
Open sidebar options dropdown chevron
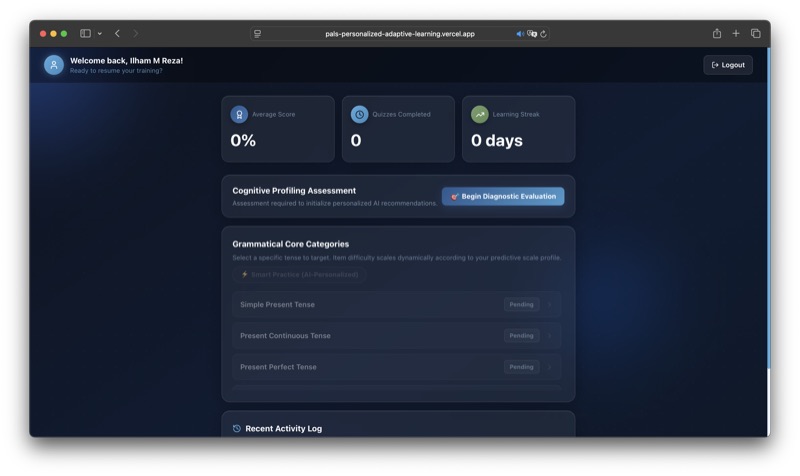coord(99,34)
